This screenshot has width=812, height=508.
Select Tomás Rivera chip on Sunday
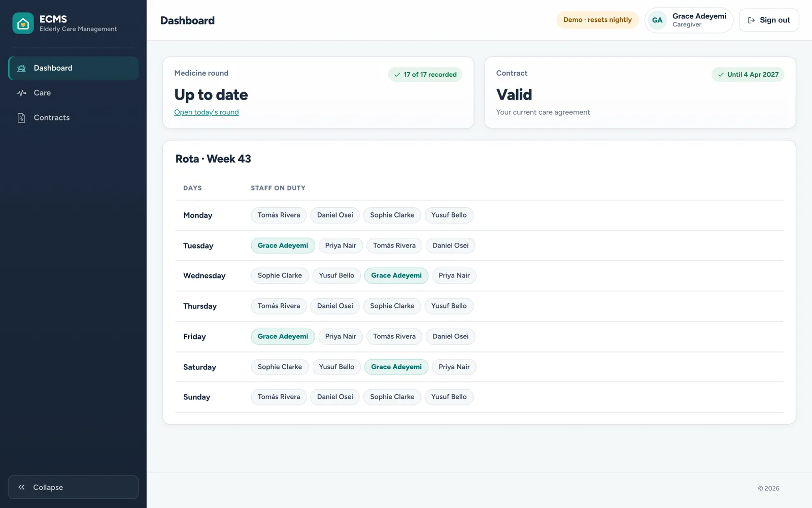click(x=279, y=397)
